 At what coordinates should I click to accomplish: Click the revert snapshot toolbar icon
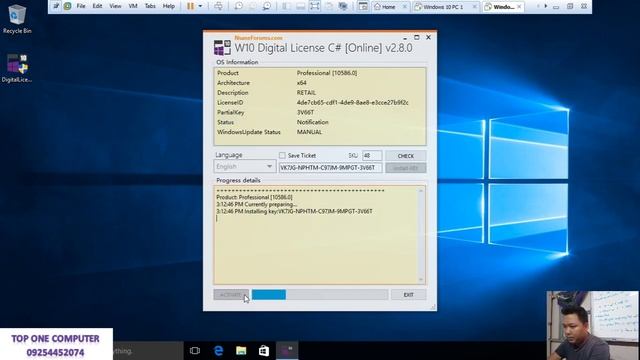point(253,6)
